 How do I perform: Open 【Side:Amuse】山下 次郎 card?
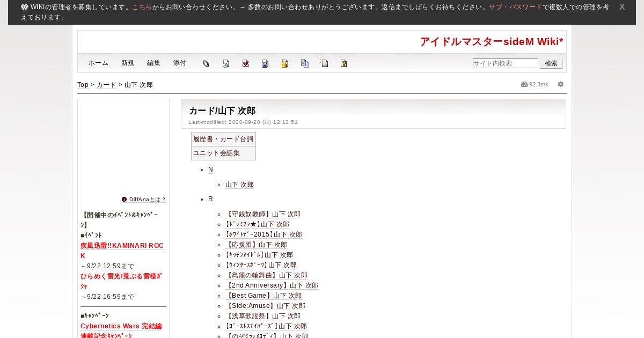265,306
